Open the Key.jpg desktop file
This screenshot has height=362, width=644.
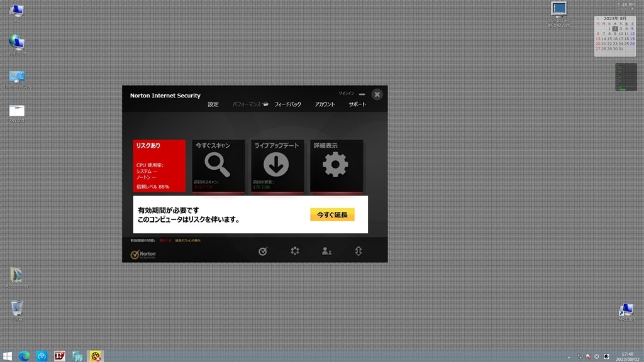point(17,113)
